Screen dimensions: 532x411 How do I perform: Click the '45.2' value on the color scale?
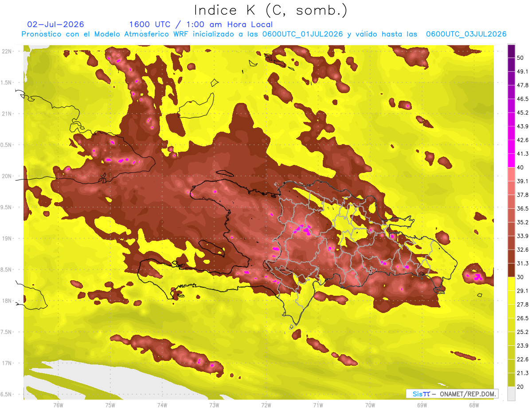(x=523, y=113)
